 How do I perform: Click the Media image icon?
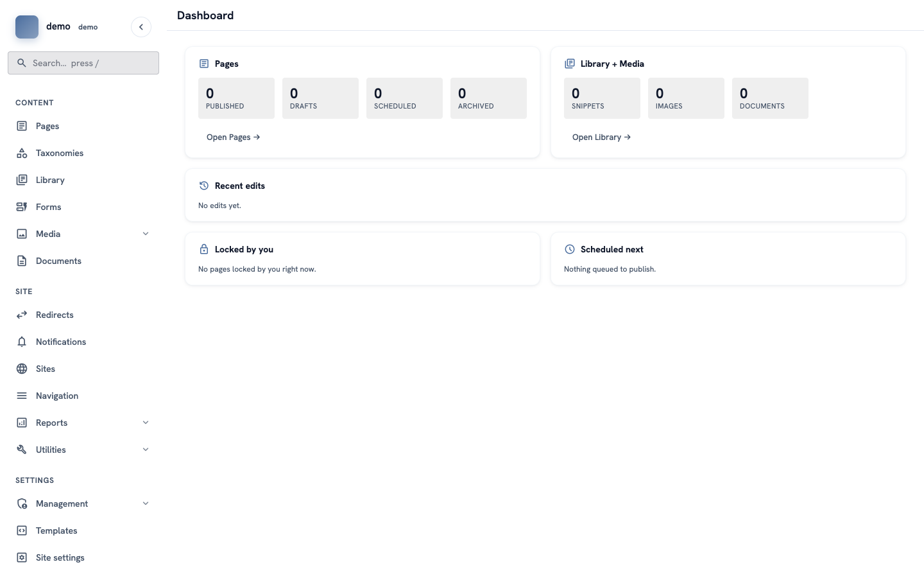tap(22, 234)
